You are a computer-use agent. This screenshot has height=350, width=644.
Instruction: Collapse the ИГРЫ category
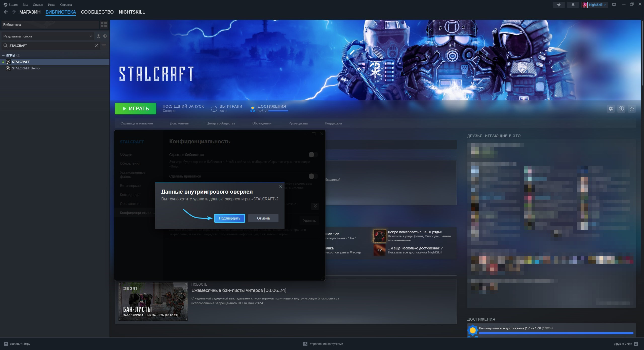pos(3,55)
